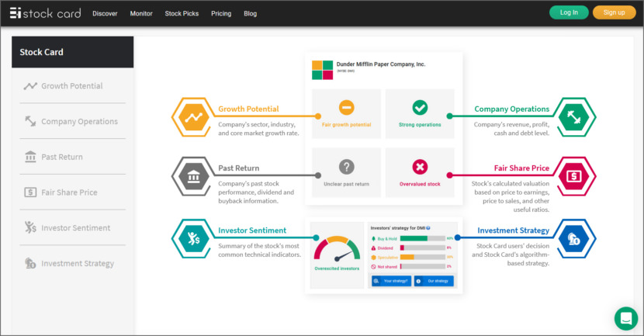The width and height of the screenshot is (644, 336).
Task: Click the sidebar Growth Potential chart icon
Action: [30, 86]
